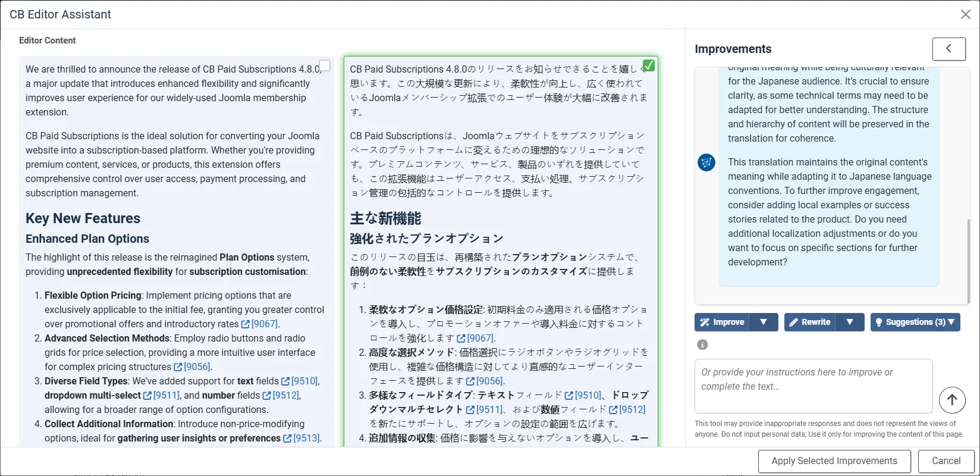Send instructions with the up-arrow button
Viewport: 980px width, 476px height.
(x=952, y=400)
